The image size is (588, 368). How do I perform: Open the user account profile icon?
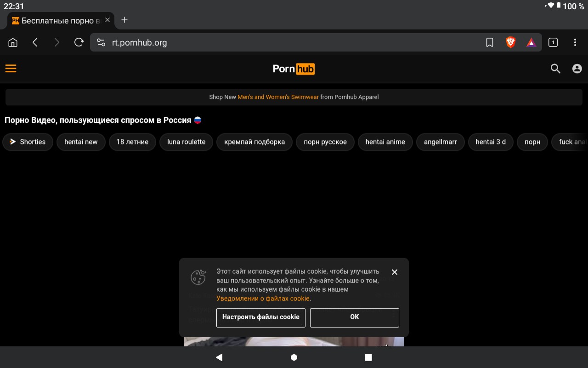(x=577, y=69)
